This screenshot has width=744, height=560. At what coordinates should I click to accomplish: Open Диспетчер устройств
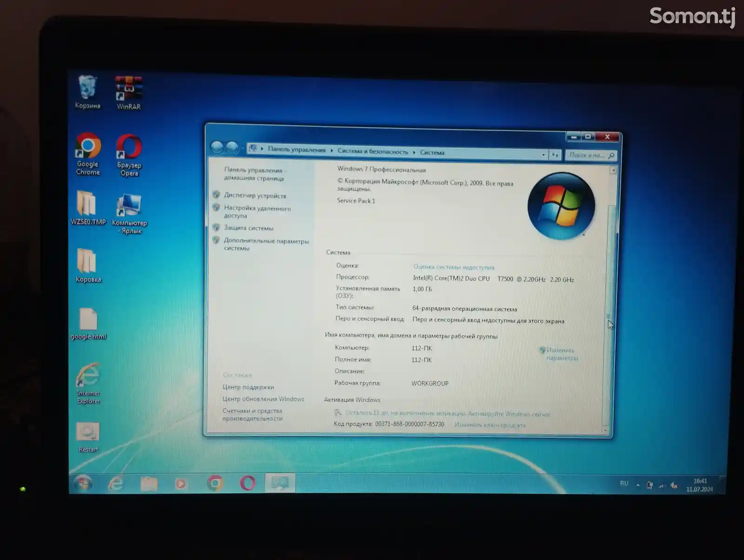(255, 196)
